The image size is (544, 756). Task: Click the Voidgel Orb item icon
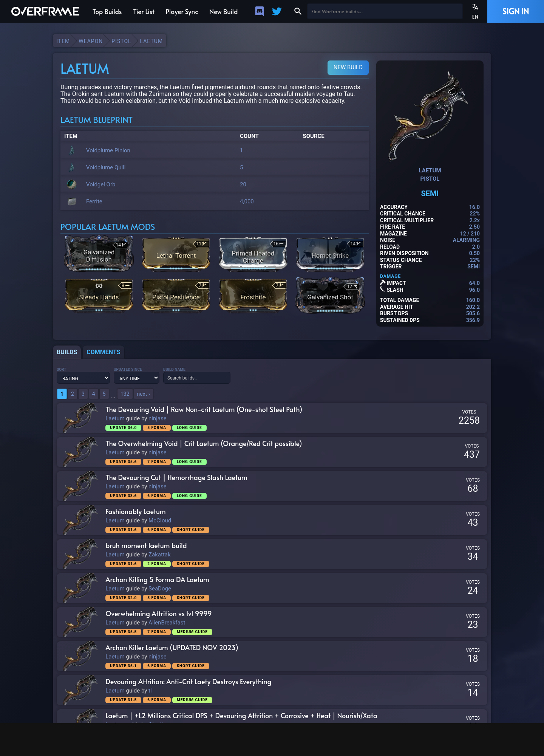[x=72, y=184]
